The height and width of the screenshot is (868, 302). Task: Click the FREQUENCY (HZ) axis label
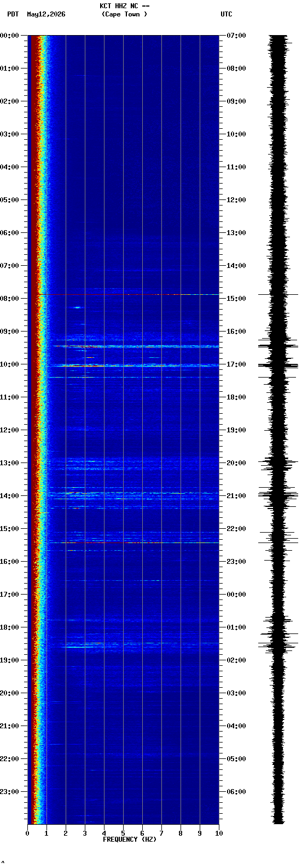coord(130,840)
